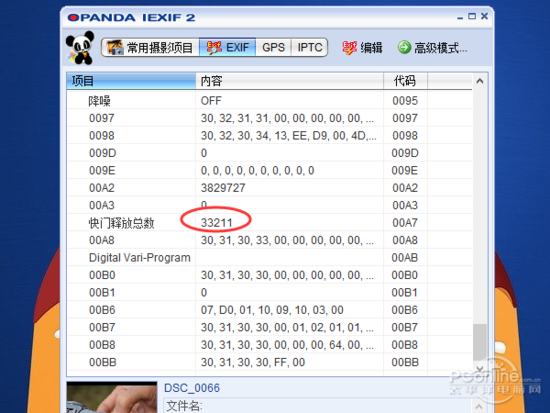The image size is (550, 413).
Task: Select the 降噪 row
Action: (269, 101)
